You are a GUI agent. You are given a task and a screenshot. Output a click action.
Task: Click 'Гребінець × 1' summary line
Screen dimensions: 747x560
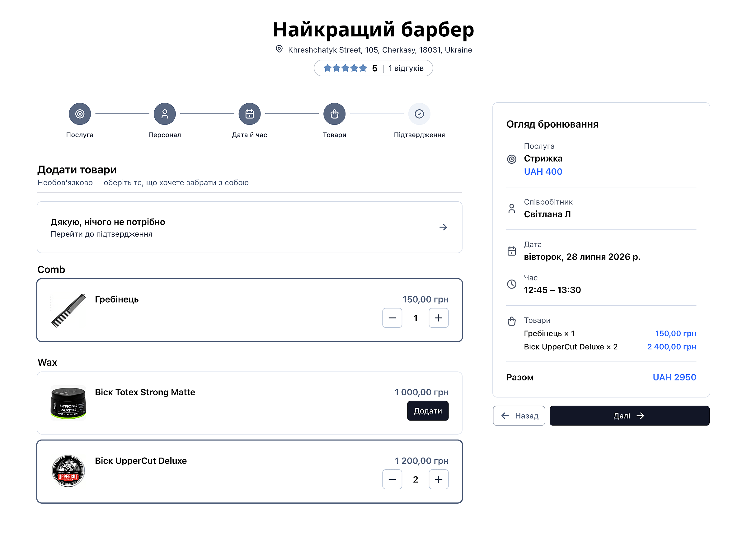point(549,333)
